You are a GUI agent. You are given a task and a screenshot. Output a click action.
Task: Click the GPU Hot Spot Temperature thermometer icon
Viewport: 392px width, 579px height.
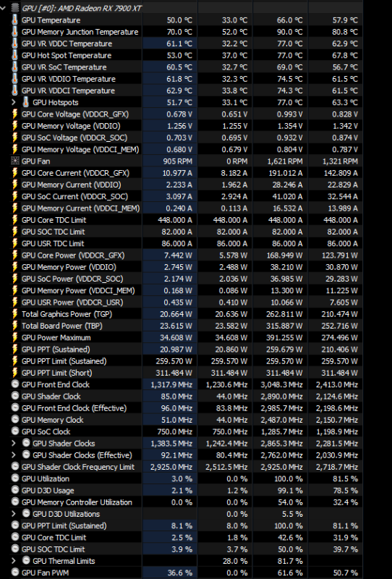point(14,56)
